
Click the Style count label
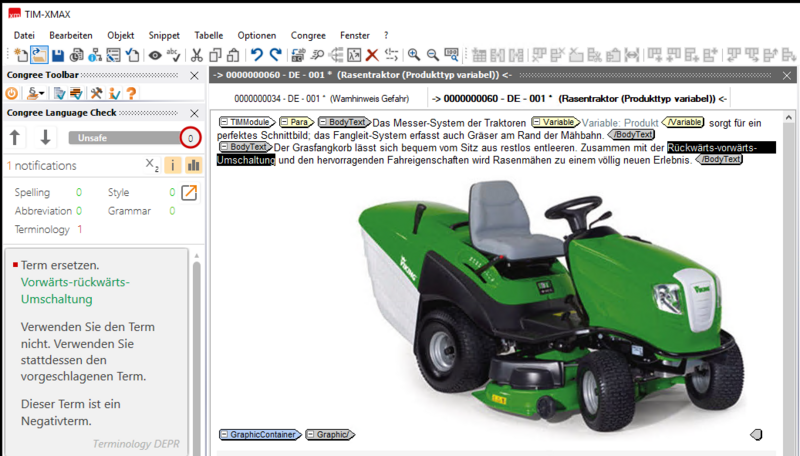pos(118,192)
